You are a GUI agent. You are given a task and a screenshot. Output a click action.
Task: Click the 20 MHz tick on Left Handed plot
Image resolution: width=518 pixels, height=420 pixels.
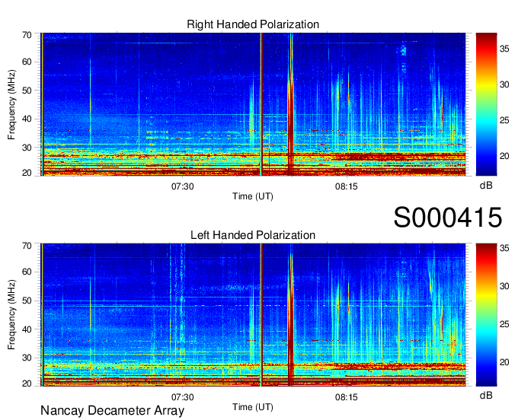coord(27,383)
